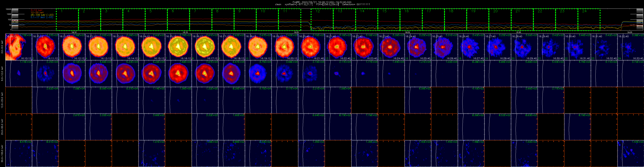
Task: Click the xyoffset=[-871.8,21.7] text
Action: click(x=299, y=4)
